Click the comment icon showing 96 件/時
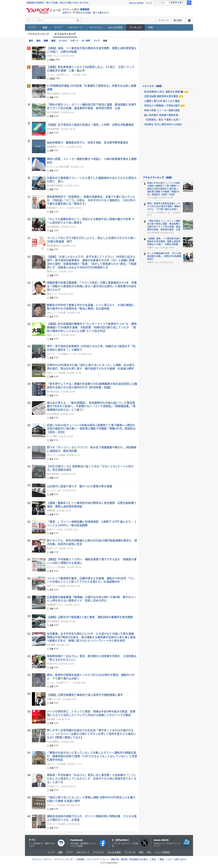This screenshot has width=218, height=868. pos(48,97)
